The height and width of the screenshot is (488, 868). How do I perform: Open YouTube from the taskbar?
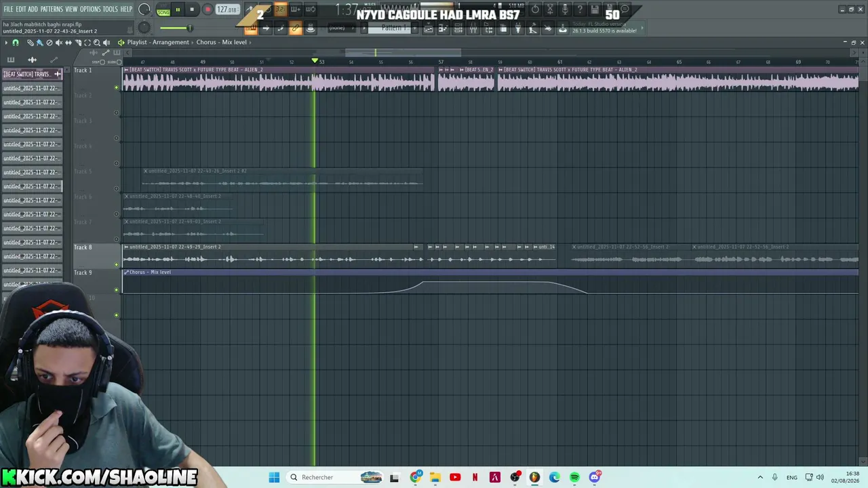point(455,477)
